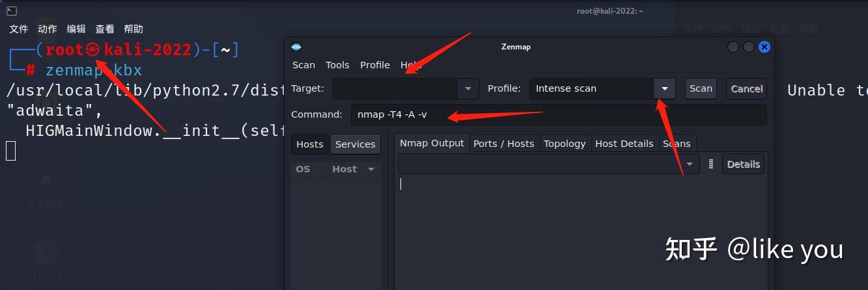Close the Zenmap window

pyautogui.click(x=764, y=47)
